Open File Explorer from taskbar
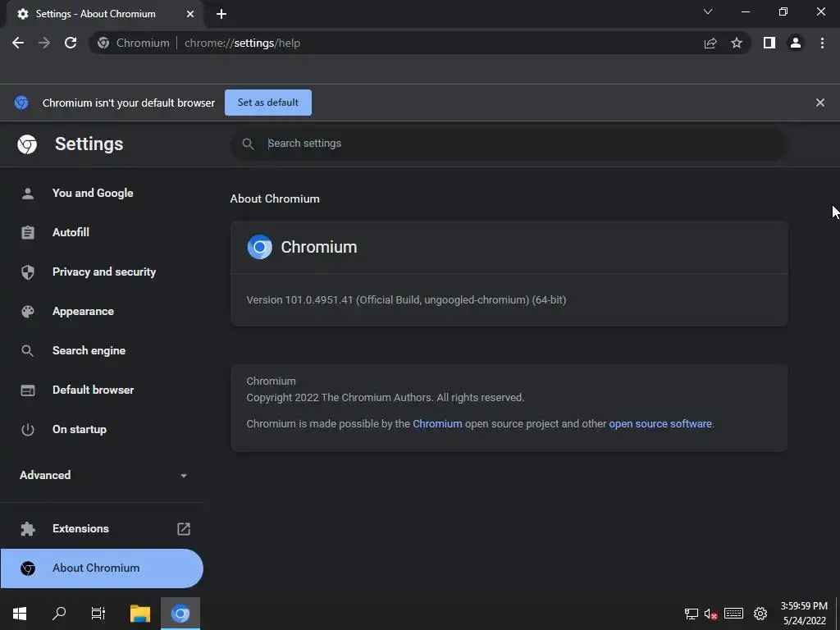This screenshot has height=630, width=840. click(140, 614)
